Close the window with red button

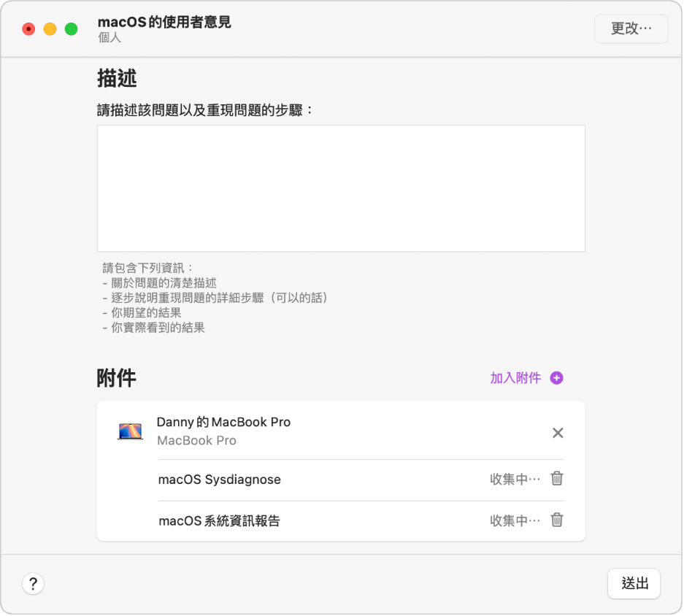(28, 29)
